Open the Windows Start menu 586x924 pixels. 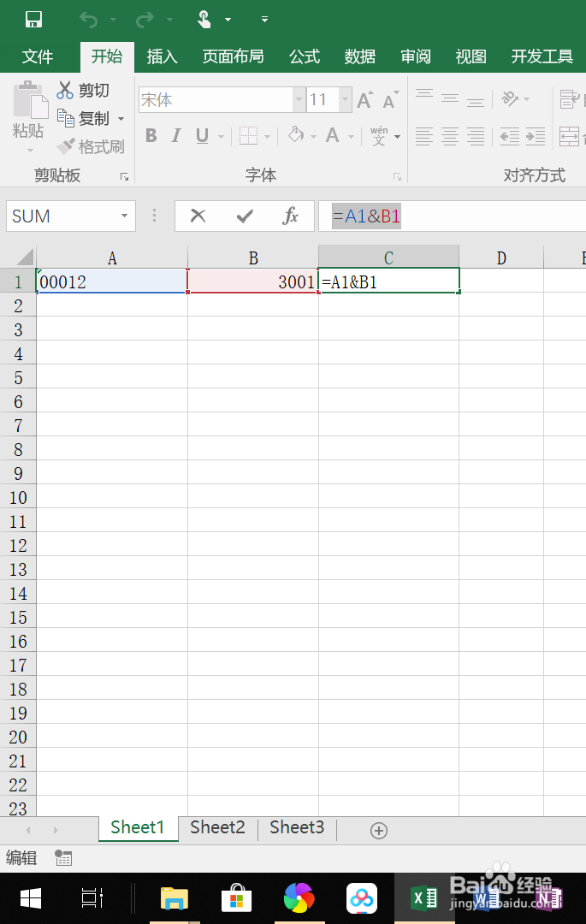pos(31,898)
